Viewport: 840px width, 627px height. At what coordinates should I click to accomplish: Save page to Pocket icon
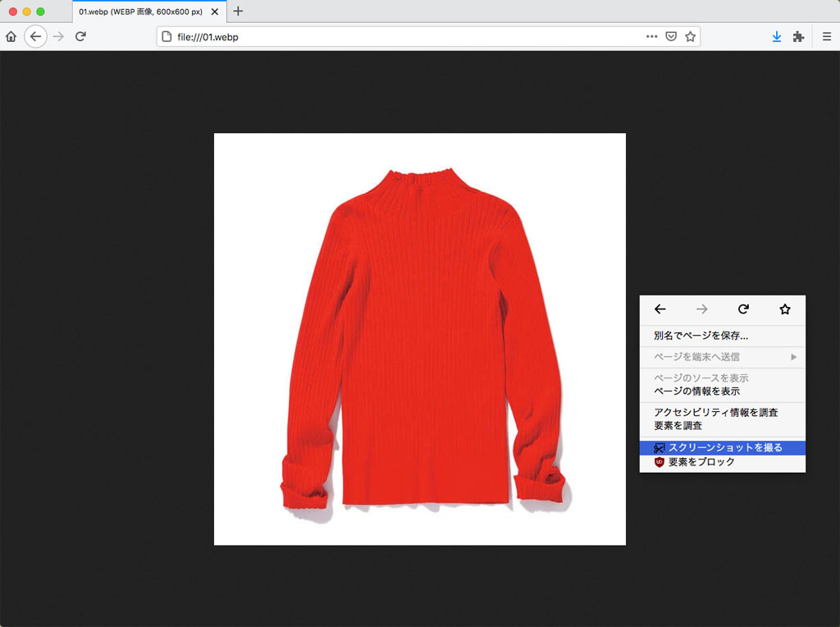click(671, 36)
